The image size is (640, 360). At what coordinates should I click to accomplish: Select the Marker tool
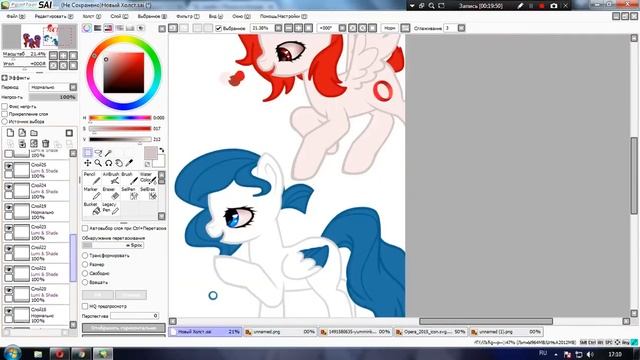(92, 193)
